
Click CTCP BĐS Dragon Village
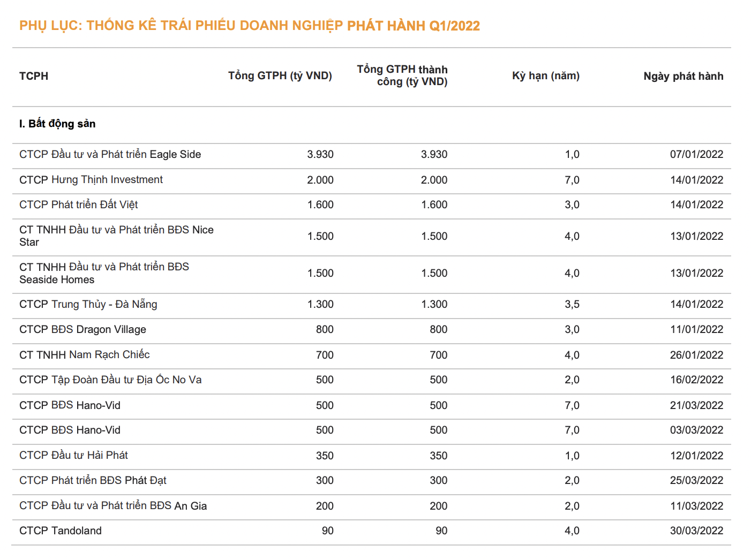coord(82,329)
